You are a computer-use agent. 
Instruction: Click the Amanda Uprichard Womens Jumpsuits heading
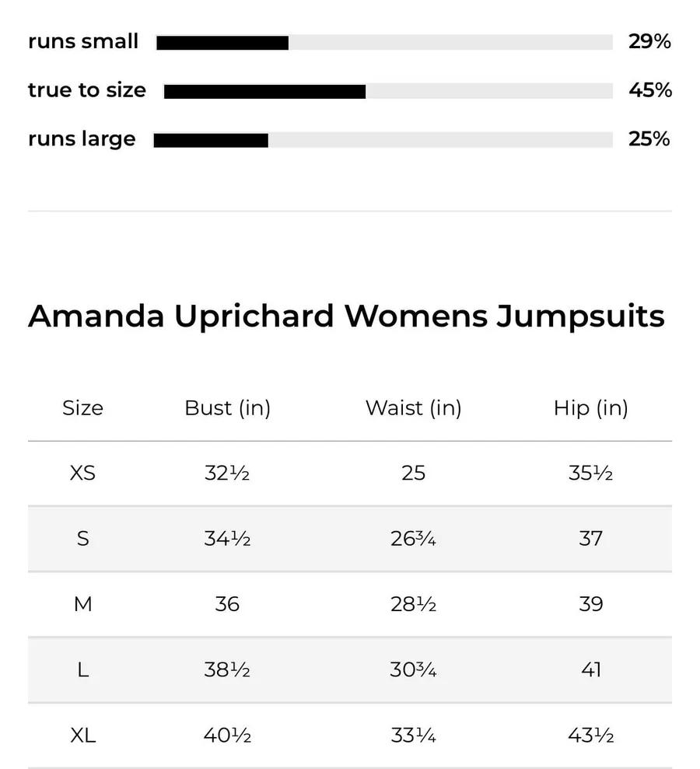[x=346, y=316]
